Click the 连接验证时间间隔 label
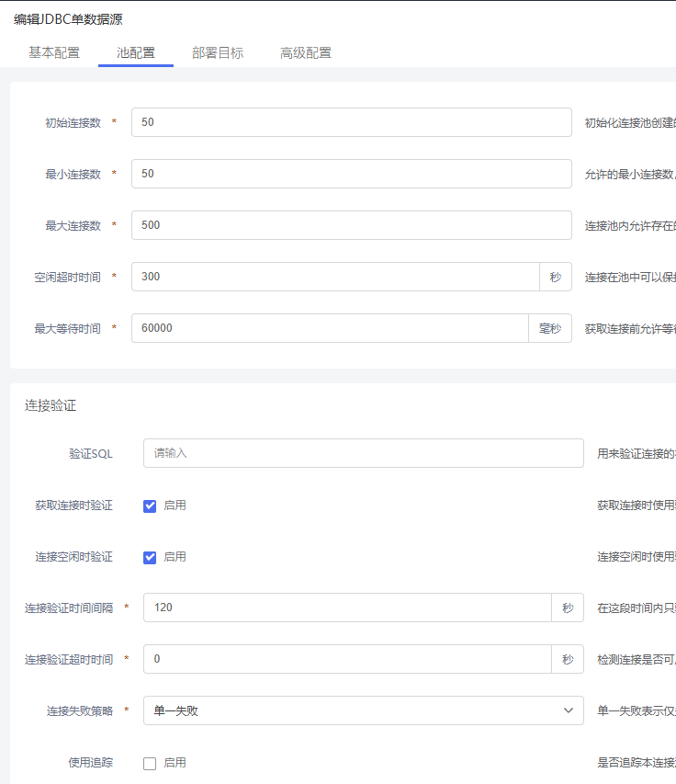 click(x=69, y=608)
